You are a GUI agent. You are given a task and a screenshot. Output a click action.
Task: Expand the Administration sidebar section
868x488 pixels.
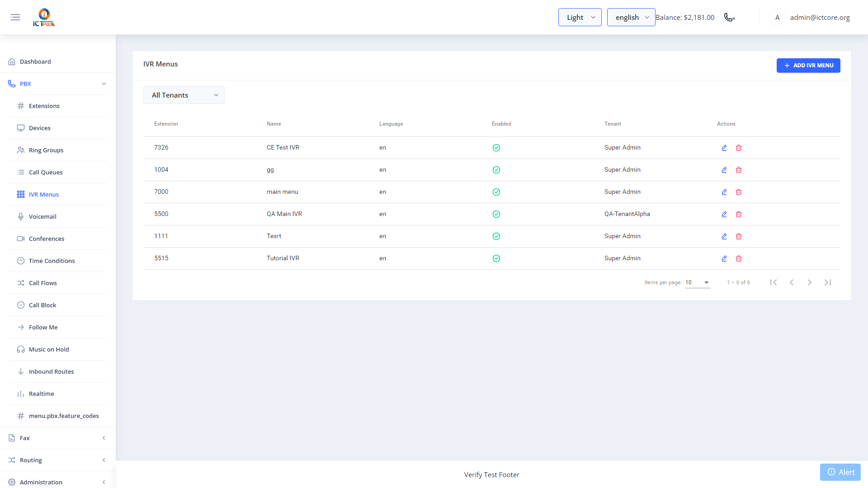pyautogui.click(x=58, y=482)
